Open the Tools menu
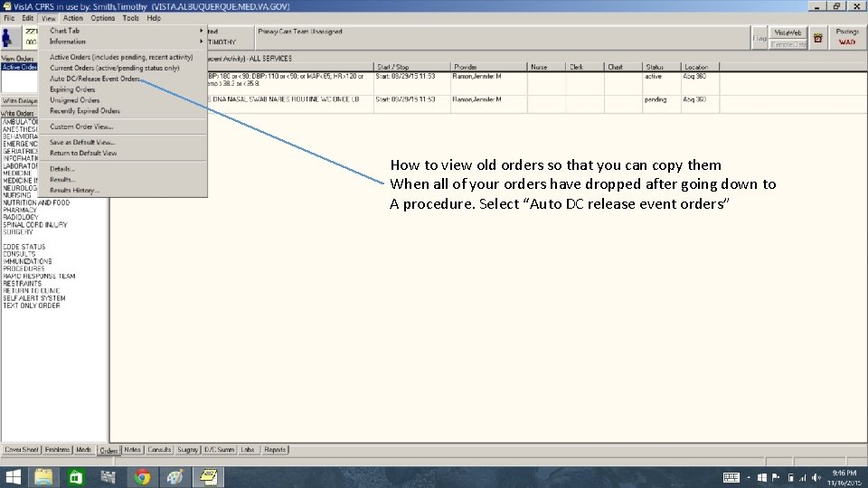Image resolution: width=868 pixels, height=488 pixels. pos(130,18)
